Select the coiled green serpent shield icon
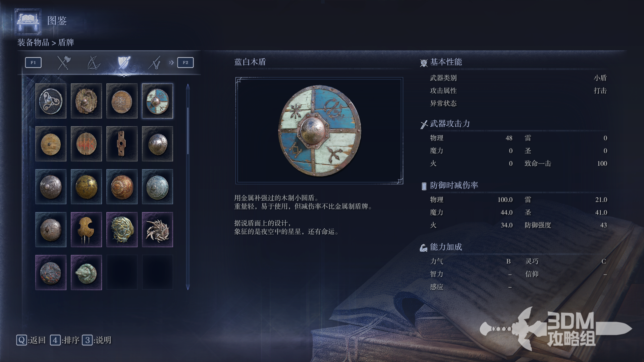 point(86,273)
